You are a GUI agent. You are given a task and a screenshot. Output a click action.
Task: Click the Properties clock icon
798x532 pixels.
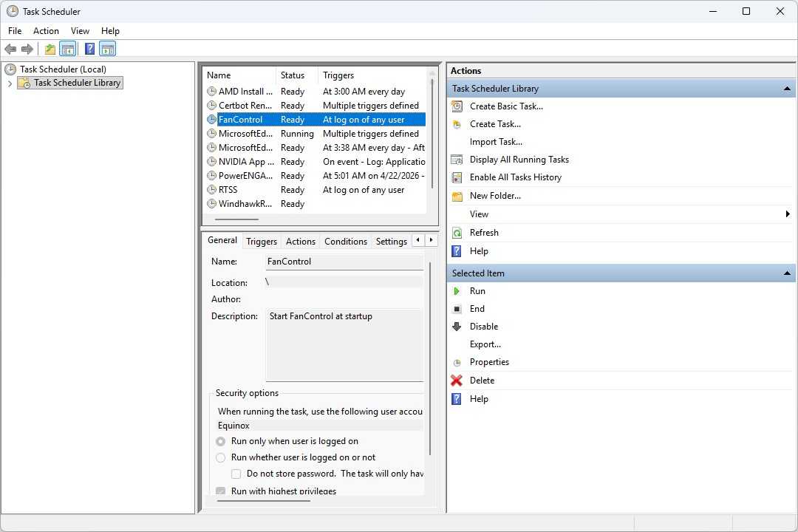point(457,363)
